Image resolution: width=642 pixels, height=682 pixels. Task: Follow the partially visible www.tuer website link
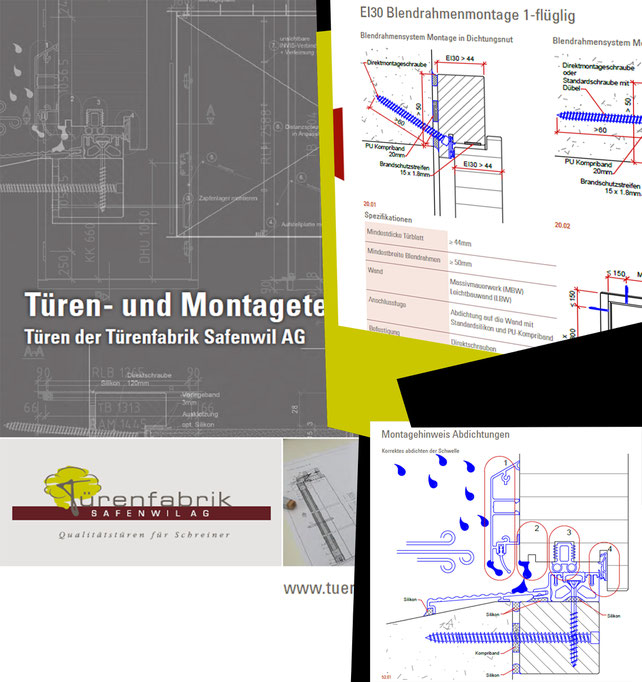click(x=318, y=588)
